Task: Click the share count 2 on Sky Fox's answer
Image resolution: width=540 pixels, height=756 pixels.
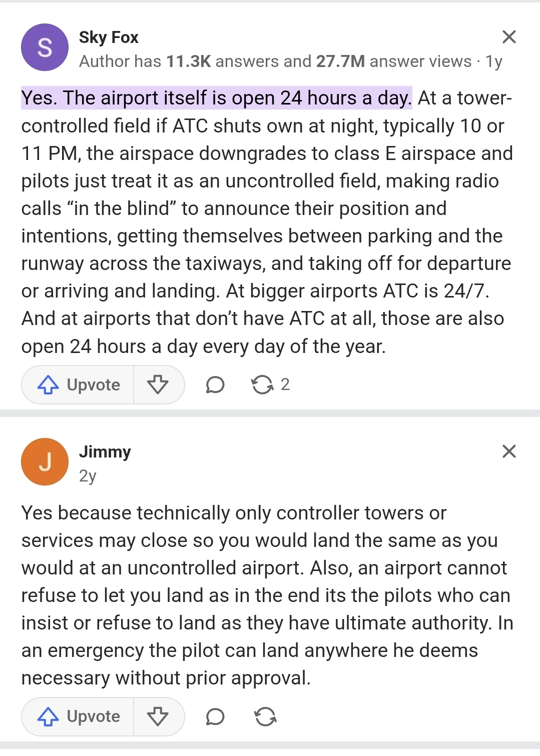Action: point(285,384)
